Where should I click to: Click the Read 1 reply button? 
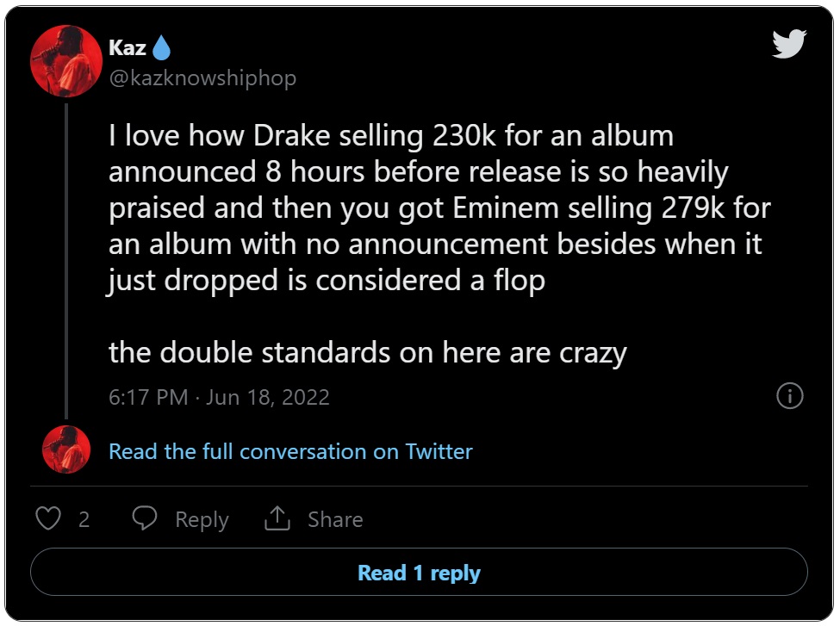tap(419, 572)
